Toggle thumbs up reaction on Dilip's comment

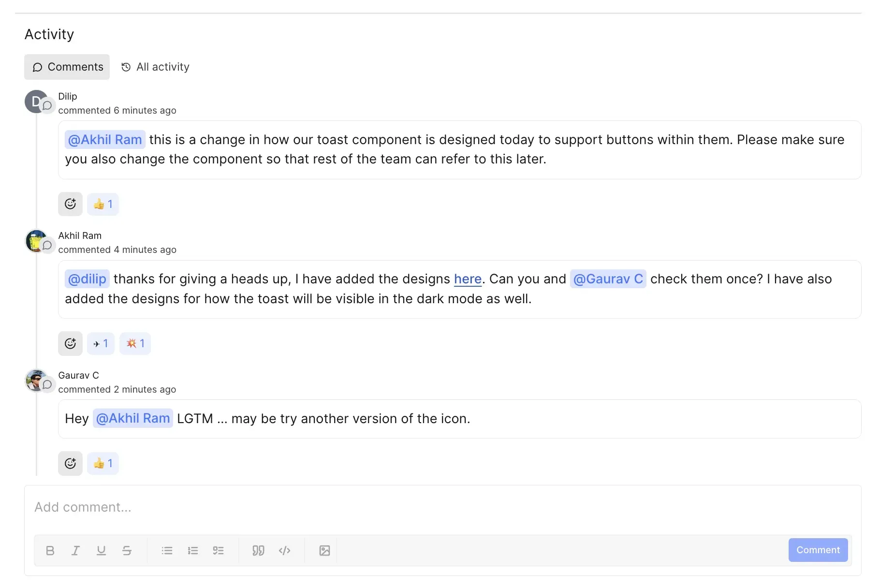[103, 204]
